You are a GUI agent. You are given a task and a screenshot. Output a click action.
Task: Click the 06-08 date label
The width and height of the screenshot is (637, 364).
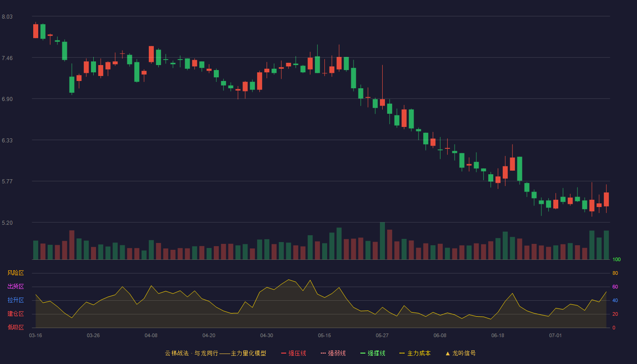point(440,335)
